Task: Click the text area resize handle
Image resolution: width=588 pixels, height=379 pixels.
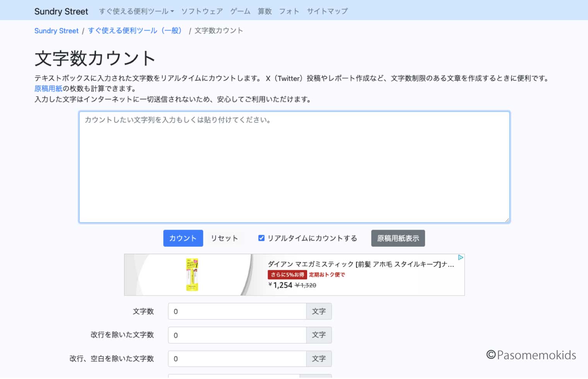Action: tap(507, 220)
